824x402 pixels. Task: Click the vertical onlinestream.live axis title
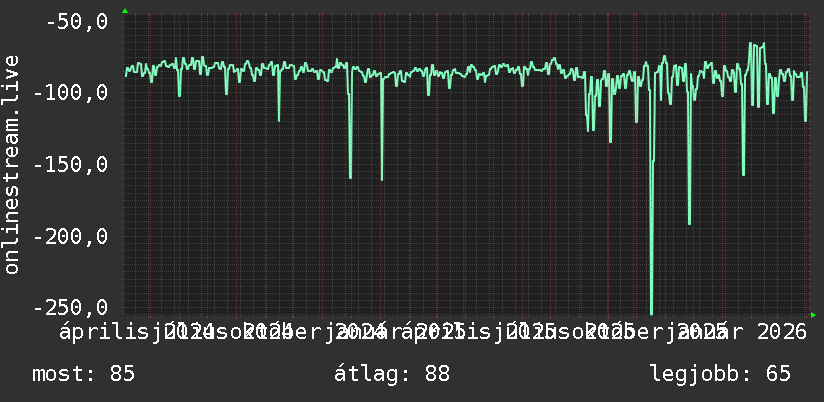[11, 164]
